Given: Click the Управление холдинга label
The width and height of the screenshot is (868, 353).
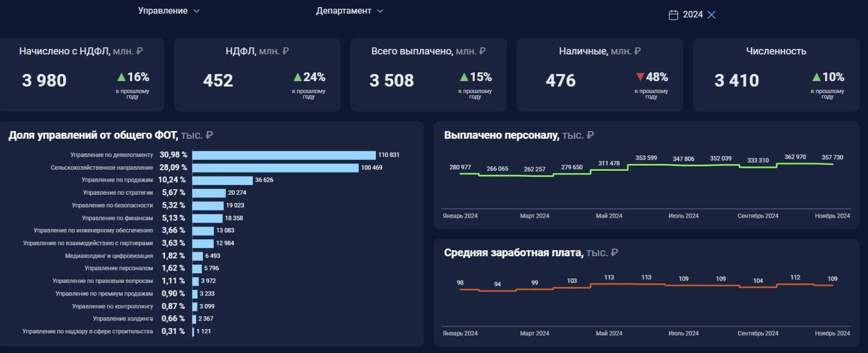Looking at the screenshot, I should (x=123, y=319).
